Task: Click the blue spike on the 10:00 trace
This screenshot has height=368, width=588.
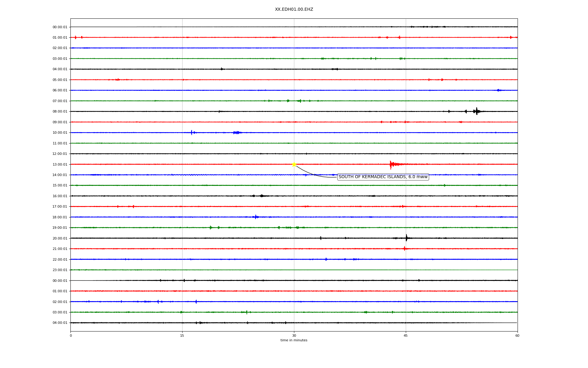Action: tap(192, 132)
